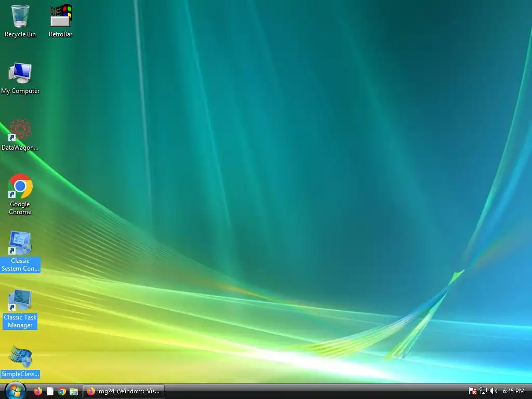This screenshot has width=532, height=399.
Task: Open the security flag tray icon
Action: pyautogui.click(x=472, y=391)
